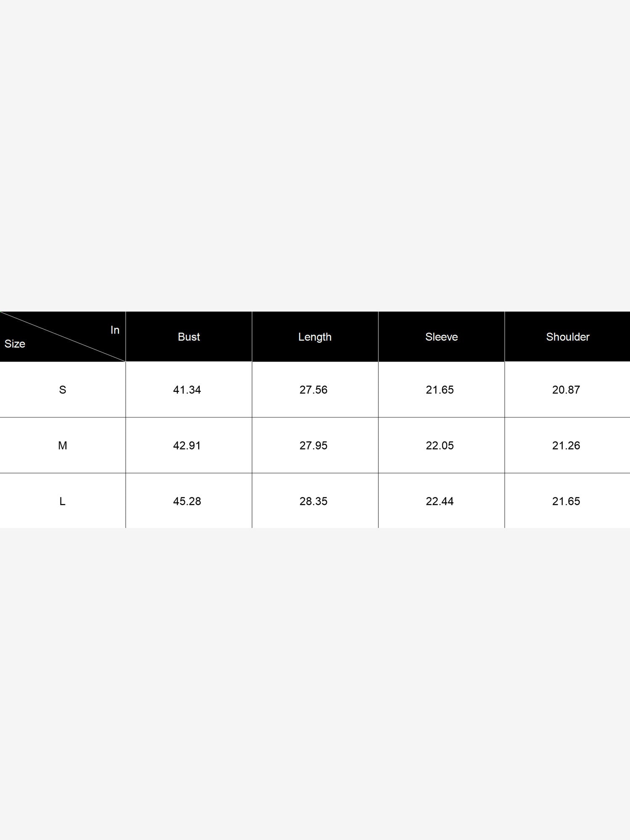Screen dimensions: 630x840
Task: Click the 22.05 sleeve value
Action: [x=440, y=446]
